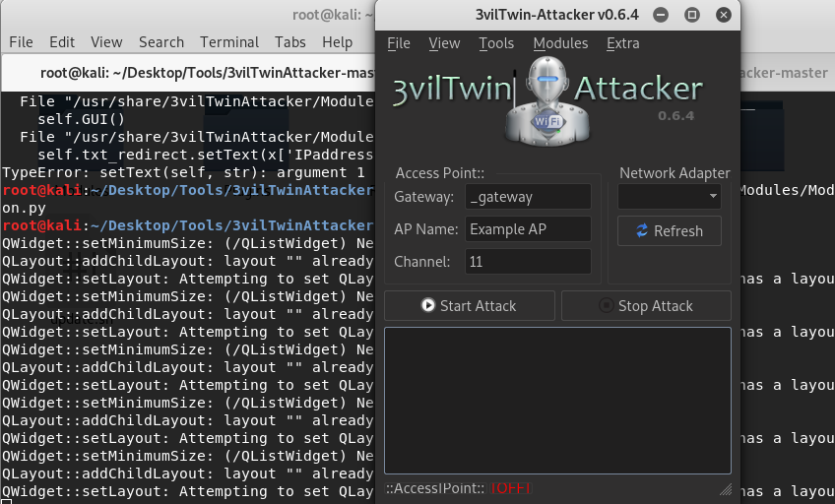The image size is (835, 504).
Task: Open the Tabs menu in terminal window
Action: pos(290,42)
